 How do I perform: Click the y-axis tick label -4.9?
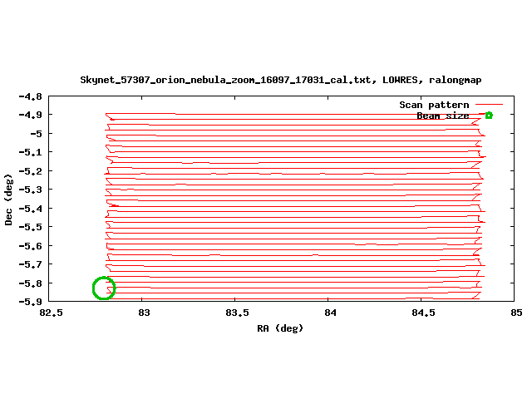pyautogui.click(x=30, y=115)
